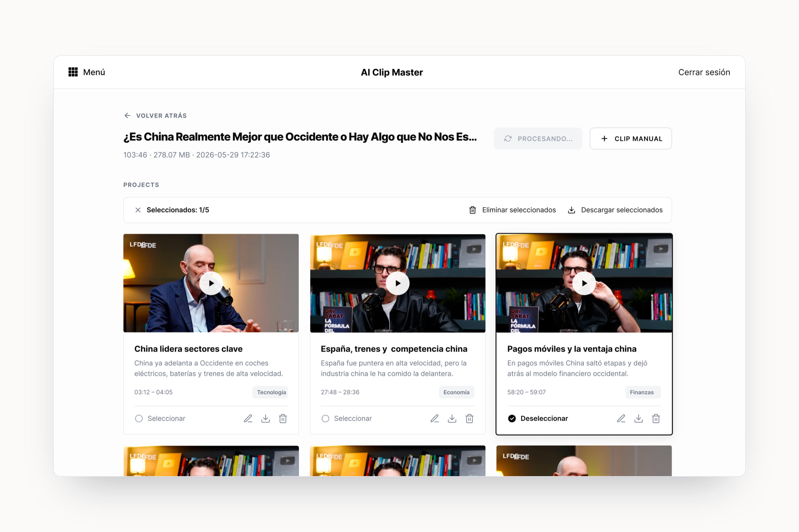Go back with Volver atrás

coord(155,116)
